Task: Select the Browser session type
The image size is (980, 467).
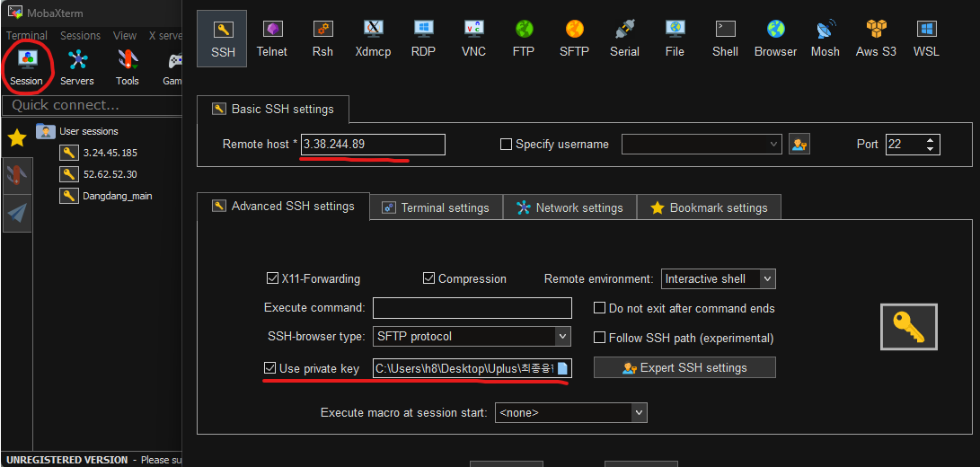Action: click(775, 39)
